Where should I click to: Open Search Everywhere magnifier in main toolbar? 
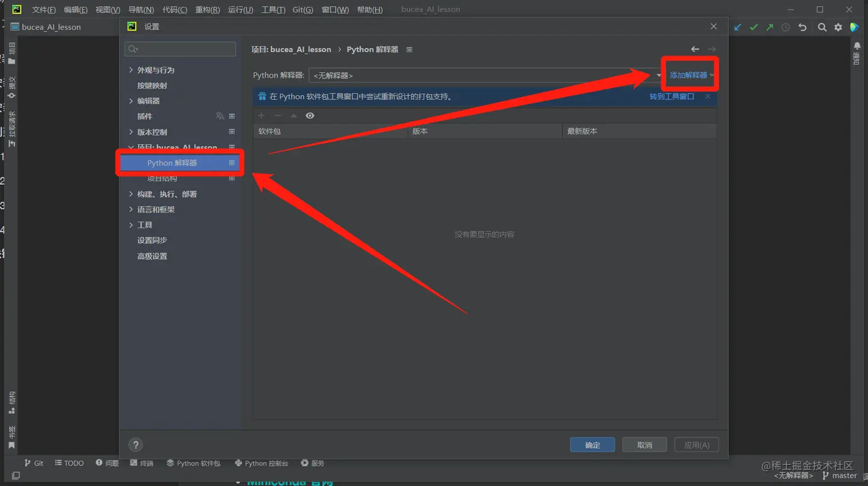822,27
